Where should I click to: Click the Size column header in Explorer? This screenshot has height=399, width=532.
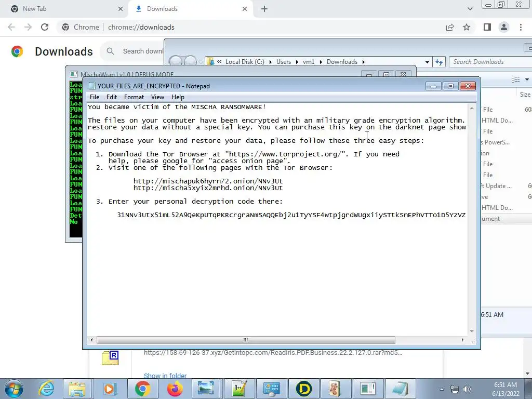coord(525,95)
